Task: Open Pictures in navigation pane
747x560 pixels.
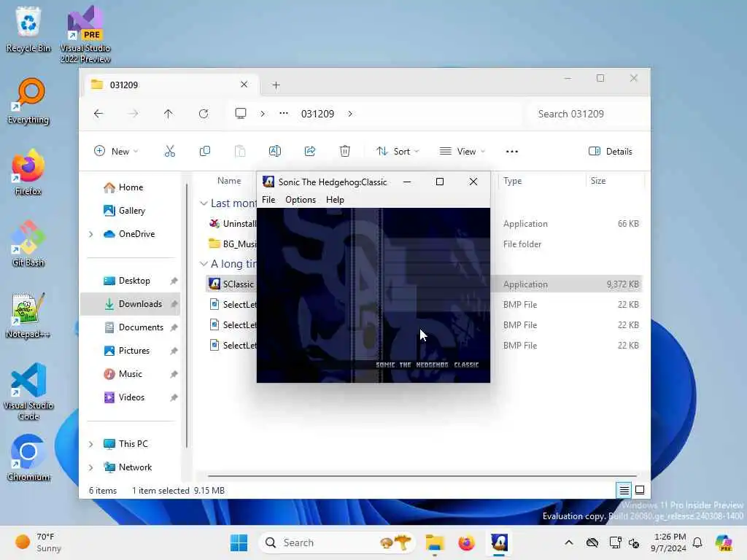Action: click(126, 351)
